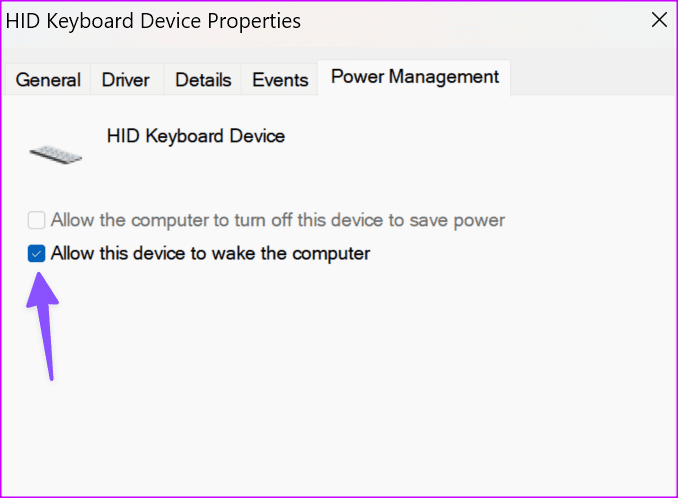View the Events tab
The image size is (678, 498).
tap(280, 80)
